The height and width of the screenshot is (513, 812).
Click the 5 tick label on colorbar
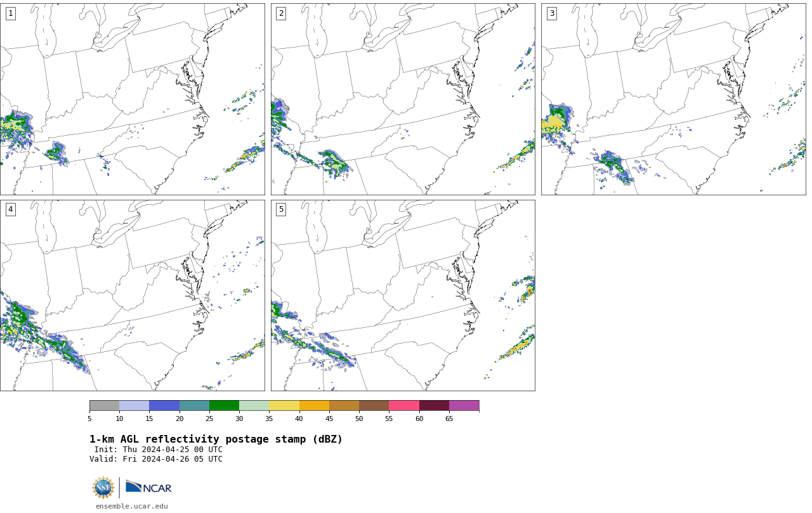(x=89, y=419)
